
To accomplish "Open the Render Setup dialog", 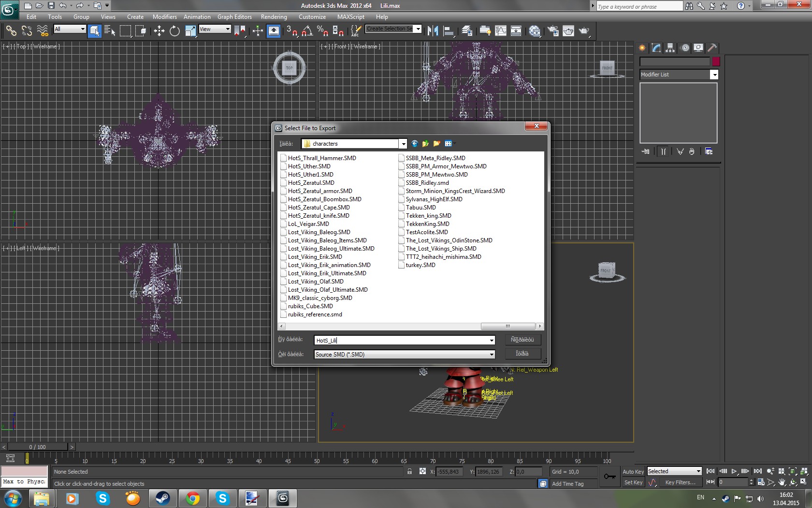I will click(x=553, y=31).
